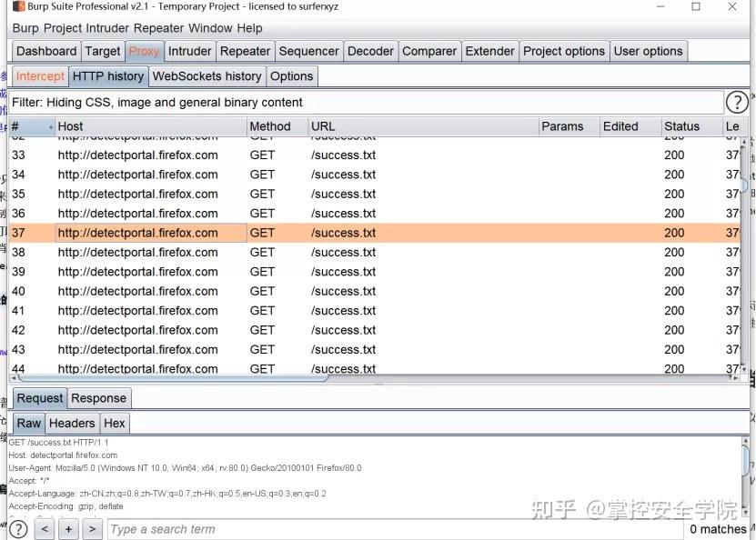Go to next search match button
Viewport: 756px width, 540px height.
point(92,529)
